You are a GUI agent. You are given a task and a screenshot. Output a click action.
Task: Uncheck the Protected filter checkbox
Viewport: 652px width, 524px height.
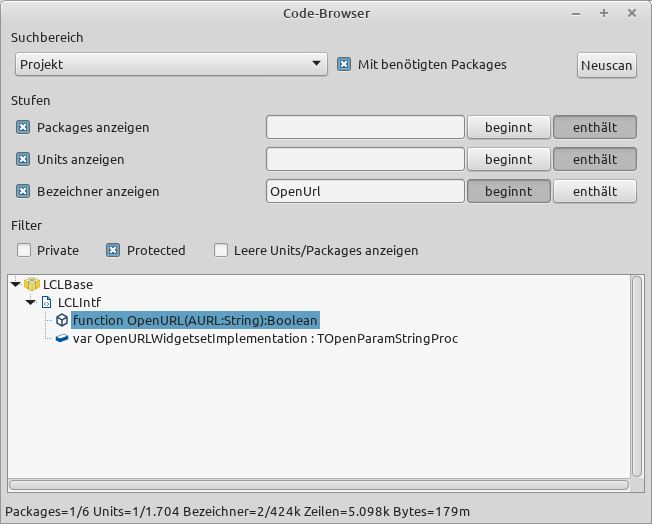(113, 251)
